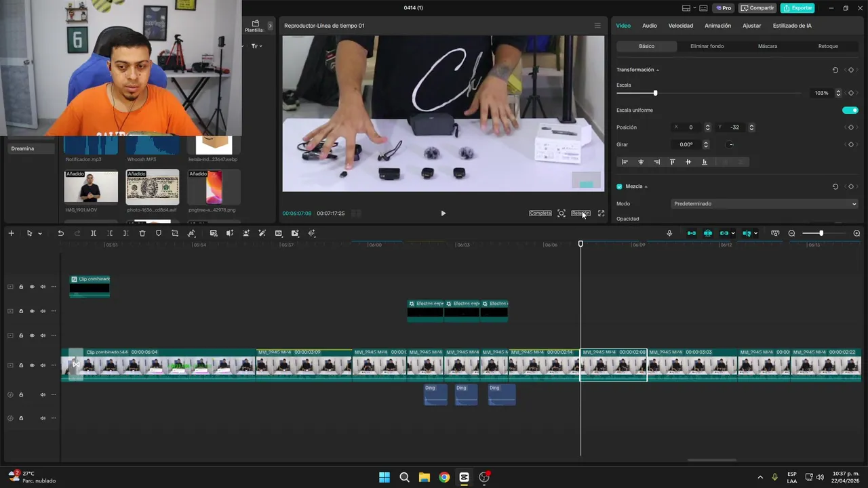Click the split clip tool icon
The image size is (868, 488).
pos(93,233)
